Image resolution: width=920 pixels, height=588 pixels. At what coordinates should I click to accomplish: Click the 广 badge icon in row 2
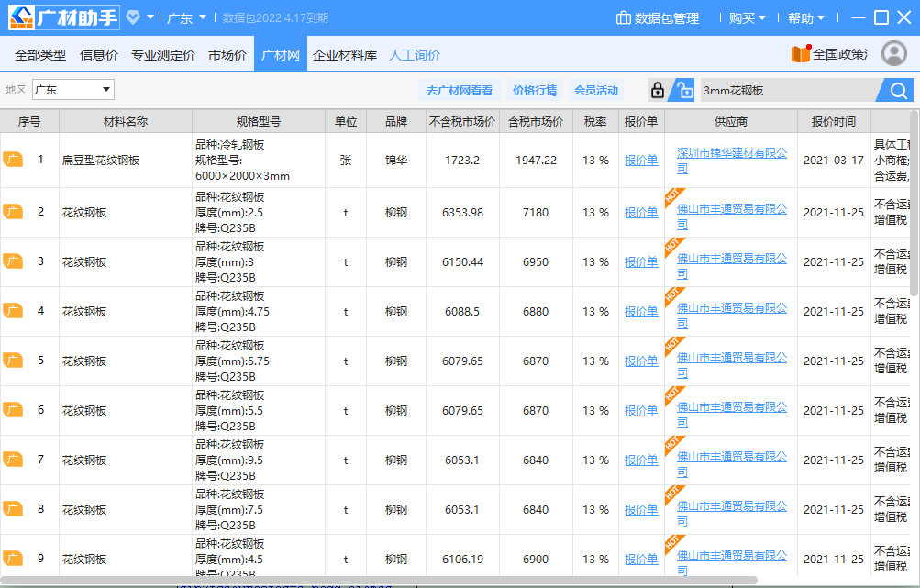click(13, 212)
